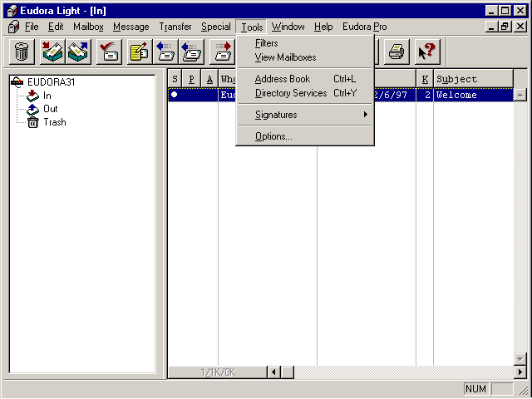532x399 pixels.
Task: Select the Trash mailbox in tree
Action: (x=55, y=122)
